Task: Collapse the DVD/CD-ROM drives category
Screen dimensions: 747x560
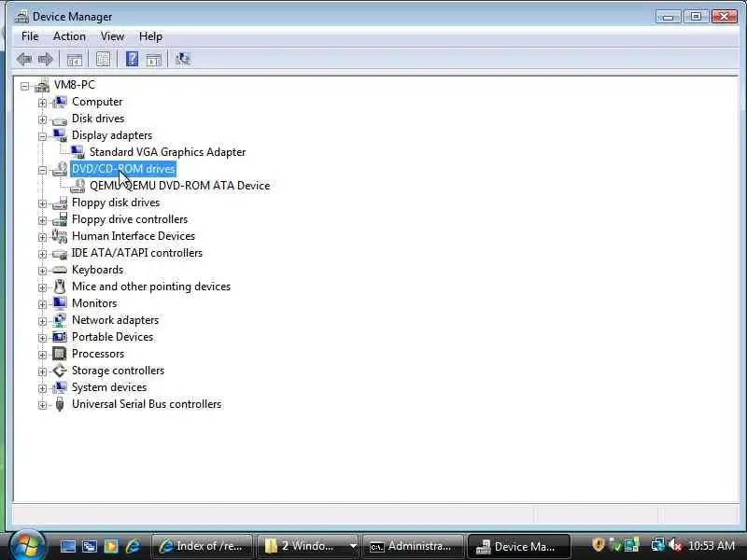Action: [42, 170]
